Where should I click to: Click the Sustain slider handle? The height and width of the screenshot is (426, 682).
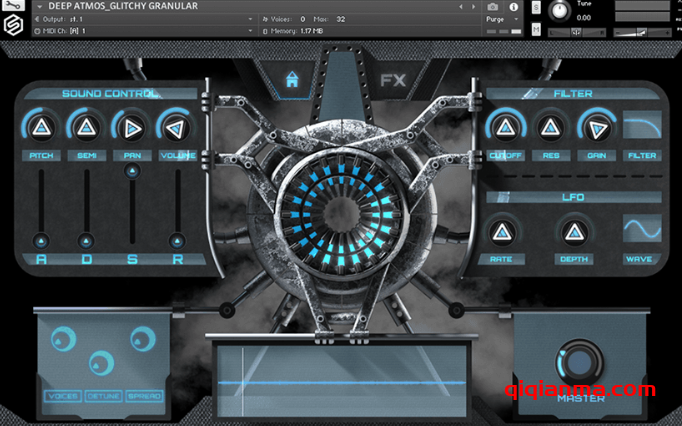[131, 173]
